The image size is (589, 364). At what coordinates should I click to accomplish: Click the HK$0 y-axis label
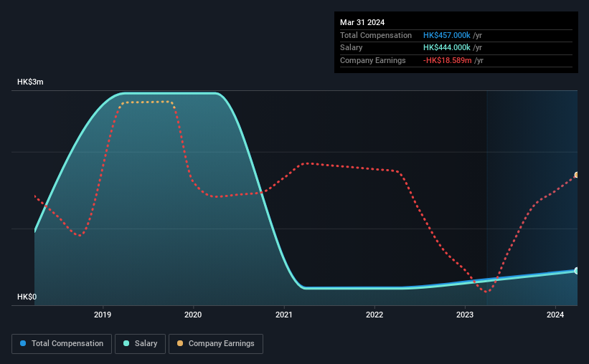tap(27, 297)
